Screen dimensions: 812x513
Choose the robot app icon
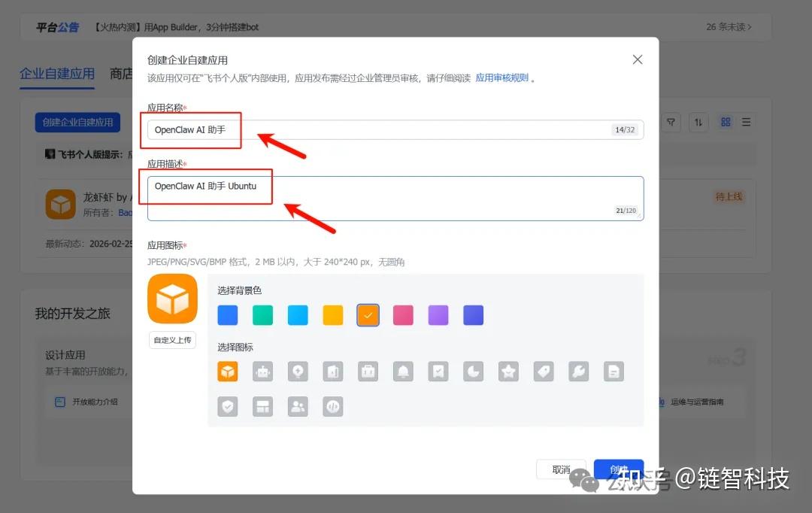coord(263,372)
